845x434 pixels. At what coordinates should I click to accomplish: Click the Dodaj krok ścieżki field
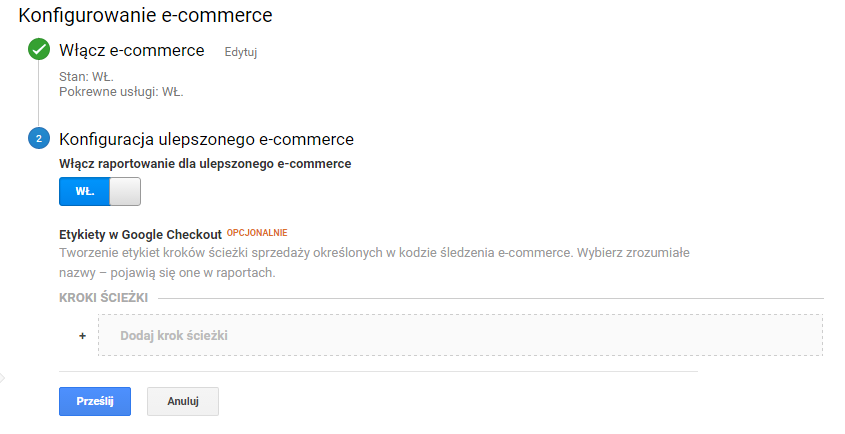coord(460,335)
